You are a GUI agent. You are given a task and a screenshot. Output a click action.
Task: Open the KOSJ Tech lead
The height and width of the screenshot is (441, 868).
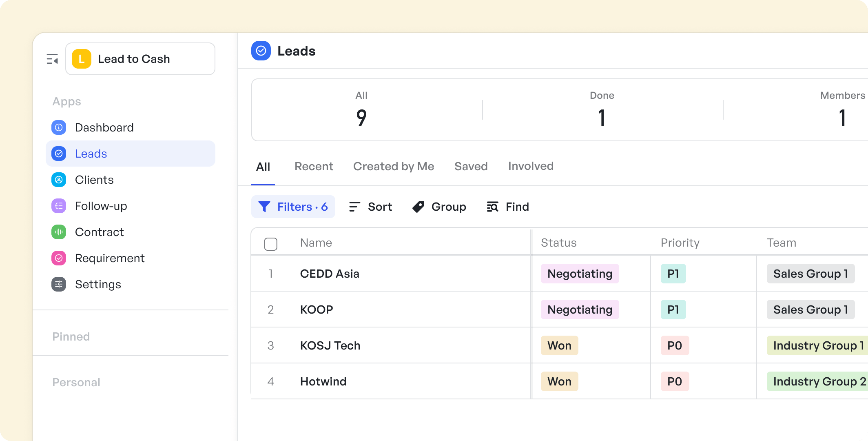(x=330, y=345)
